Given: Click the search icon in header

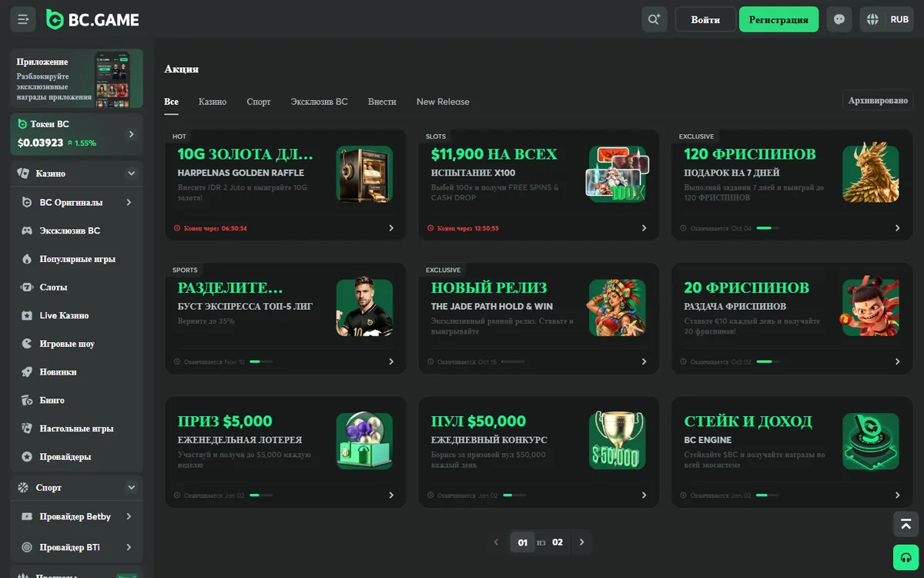Looking at the screenshot, I should [654, 19].
